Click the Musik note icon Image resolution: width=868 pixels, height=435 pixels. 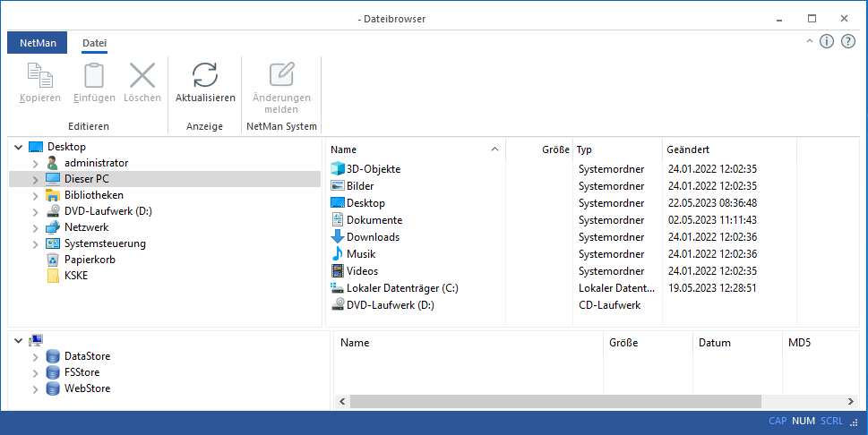[x=337, y=254]
